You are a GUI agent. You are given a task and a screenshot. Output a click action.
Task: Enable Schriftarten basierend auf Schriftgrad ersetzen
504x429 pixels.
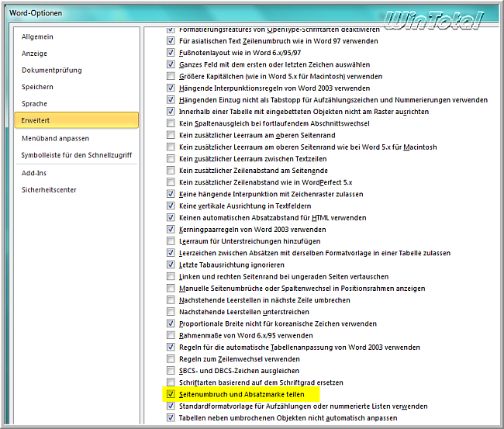point(171,382)
